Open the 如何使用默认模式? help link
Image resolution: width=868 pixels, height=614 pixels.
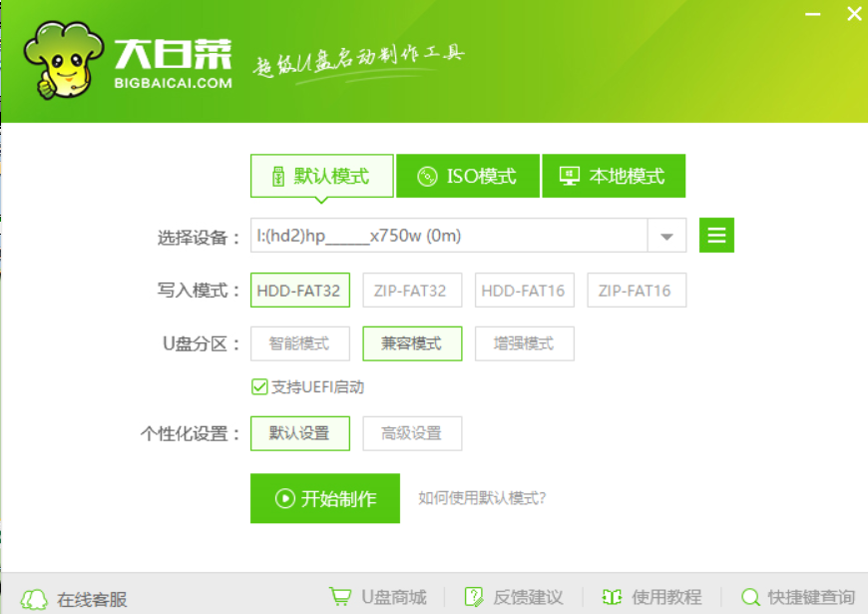[x=482, y=498]
